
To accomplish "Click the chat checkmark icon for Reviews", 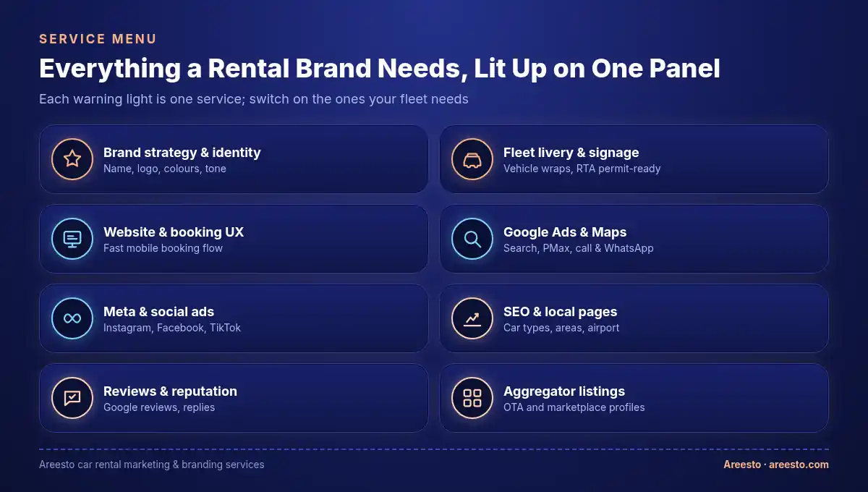I will pyautogui.click(x=72, y=398).
